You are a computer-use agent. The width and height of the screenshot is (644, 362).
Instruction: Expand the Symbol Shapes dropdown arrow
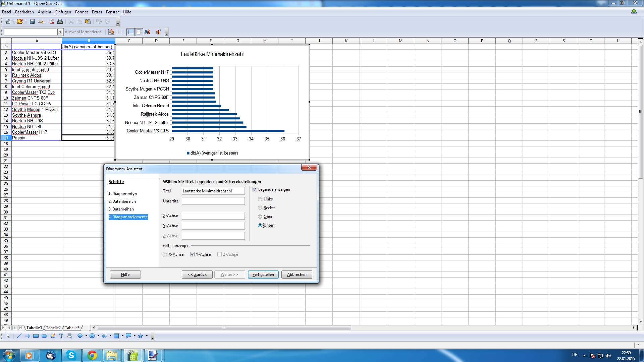(98, 336)
